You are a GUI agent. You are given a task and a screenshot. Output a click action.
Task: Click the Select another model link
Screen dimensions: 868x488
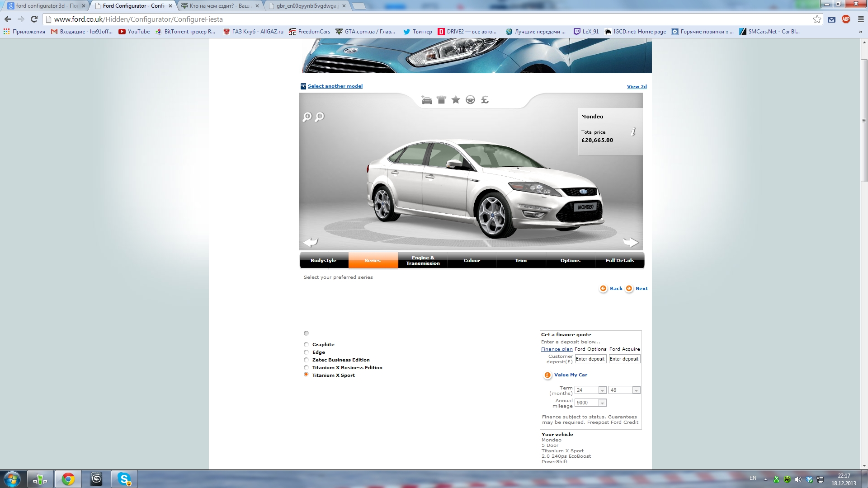pyautogui.click(x=335, y=86)
